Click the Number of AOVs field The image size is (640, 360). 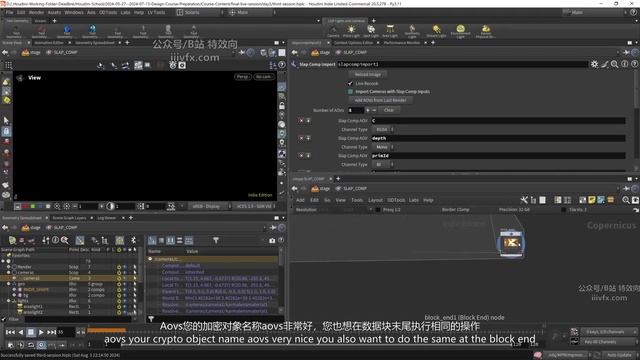(356, 110)
